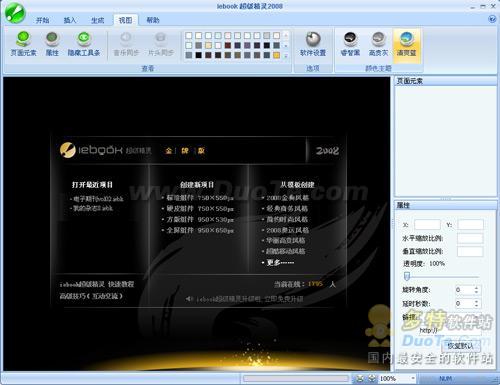Increase the 旋转角度 stepper value
500x385 pixels.
coord(476,288)
